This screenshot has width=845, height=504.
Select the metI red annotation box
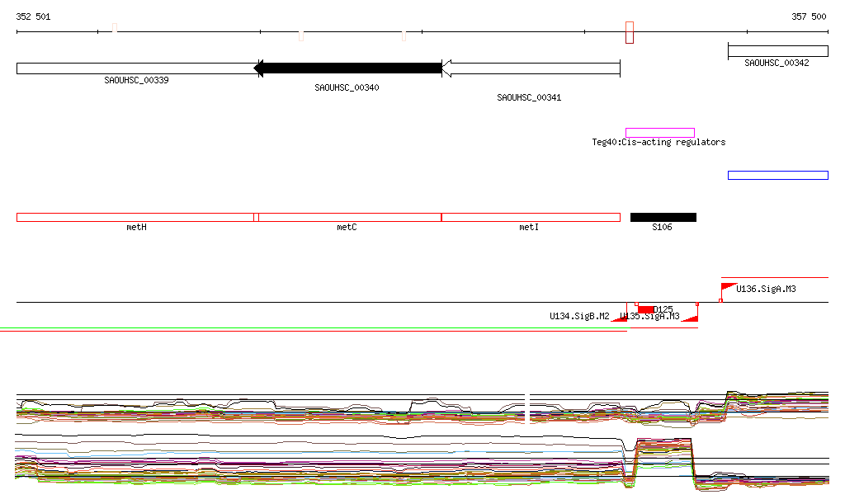[531, 217]
